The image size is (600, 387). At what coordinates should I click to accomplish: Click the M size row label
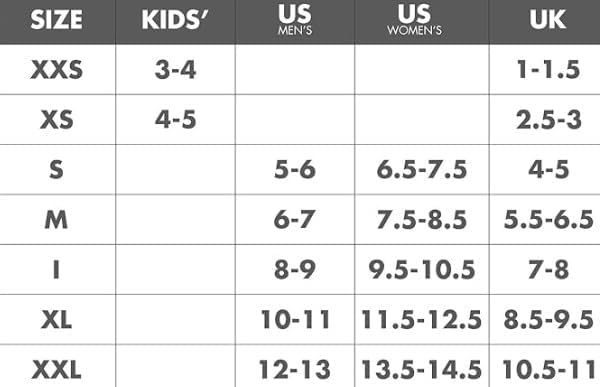coord(56,220)
